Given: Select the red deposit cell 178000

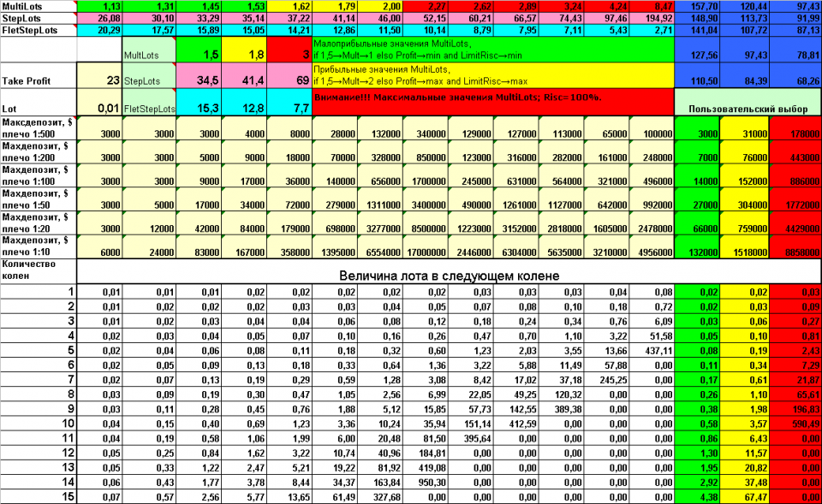Looking at the screenshot, I should [795, 127].
